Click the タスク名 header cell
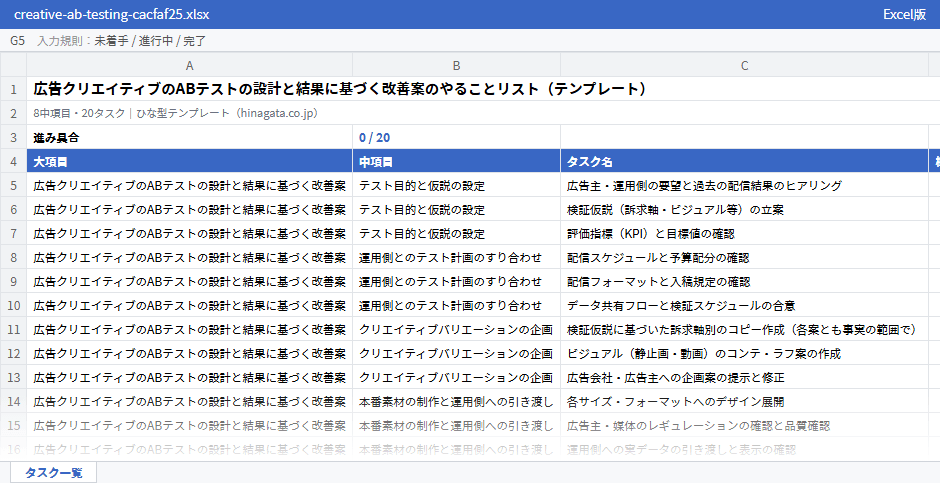Screen dimensions: 940x483 pos(744,161)
